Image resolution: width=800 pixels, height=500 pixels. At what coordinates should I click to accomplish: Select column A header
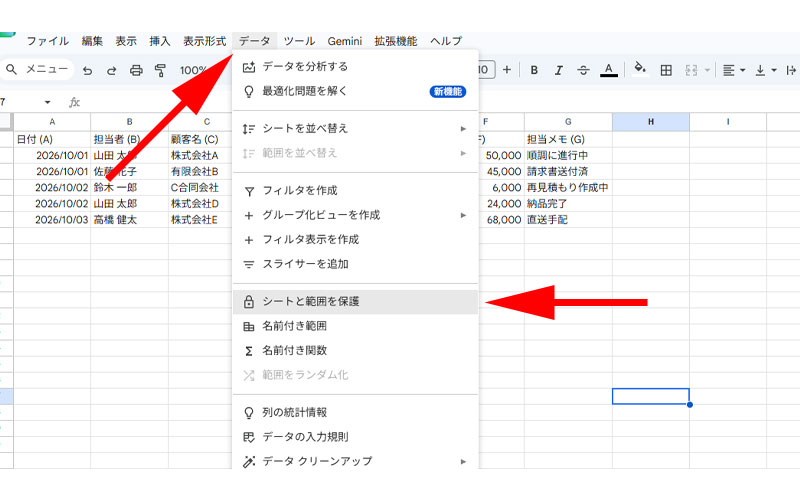click(52, 122)
